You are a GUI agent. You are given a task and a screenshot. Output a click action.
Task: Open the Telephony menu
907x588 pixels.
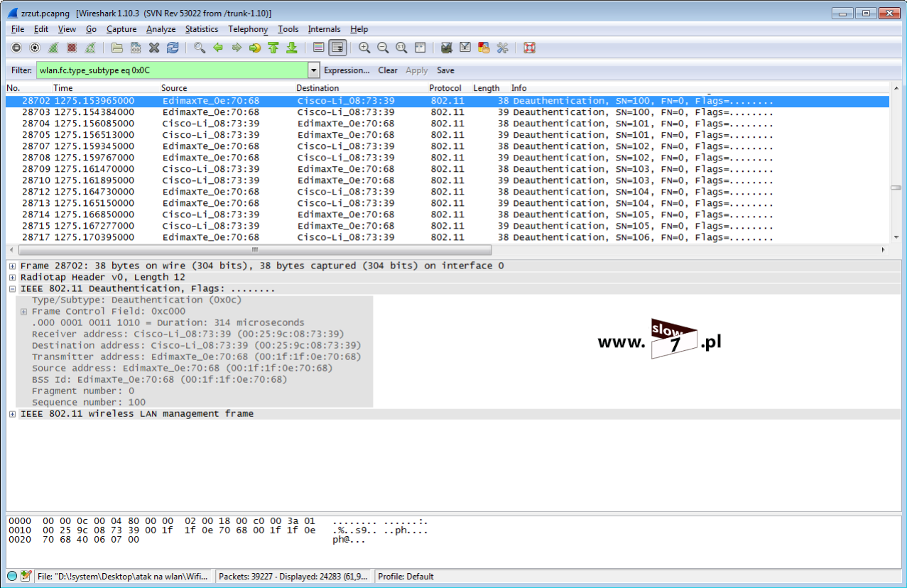click(x=248, y=29)
